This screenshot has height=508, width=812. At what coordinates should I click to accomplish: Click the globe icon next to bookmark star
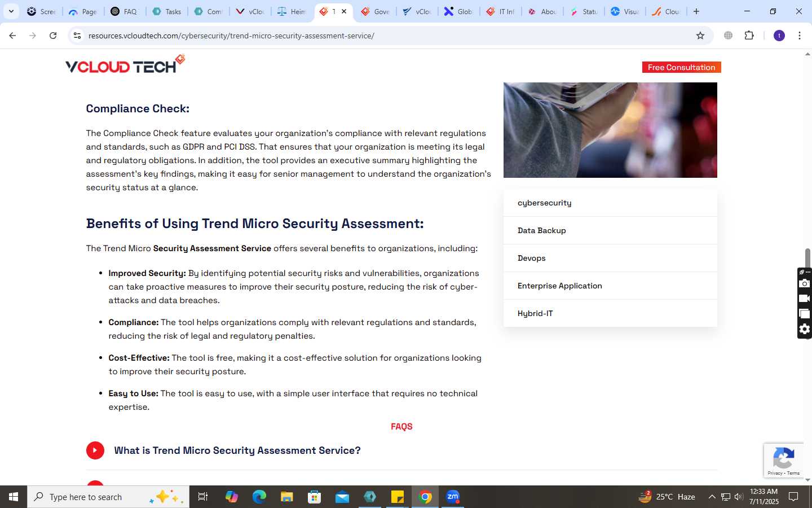tap(728, 36)
